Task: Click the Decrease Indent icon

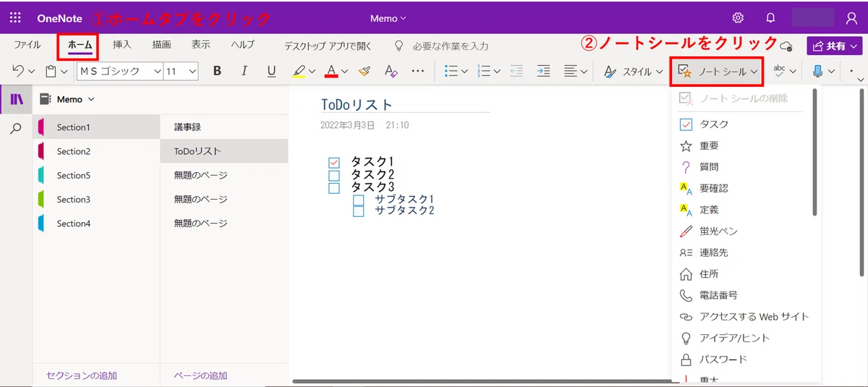Action: (x=516, y=71)
